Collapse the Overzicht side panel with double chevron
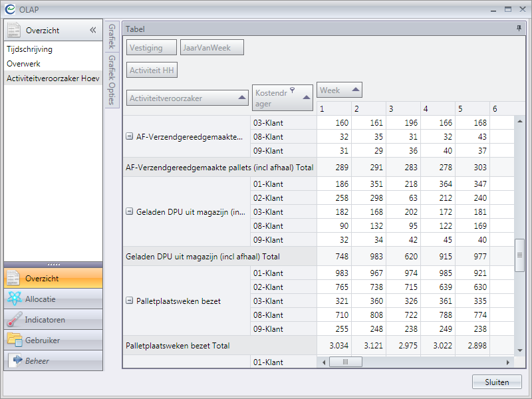Viewport: 532px width, 399px height. pos(93,31)
